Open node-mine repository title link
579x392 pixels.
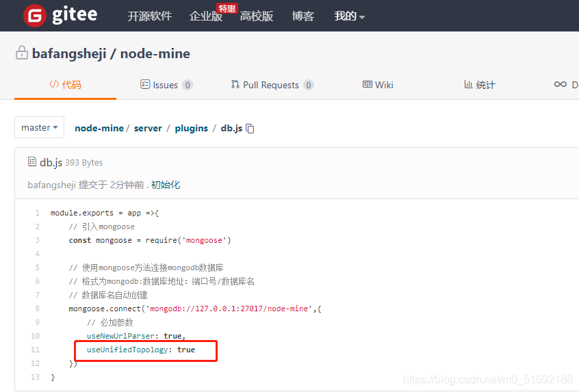coord(155,53)
